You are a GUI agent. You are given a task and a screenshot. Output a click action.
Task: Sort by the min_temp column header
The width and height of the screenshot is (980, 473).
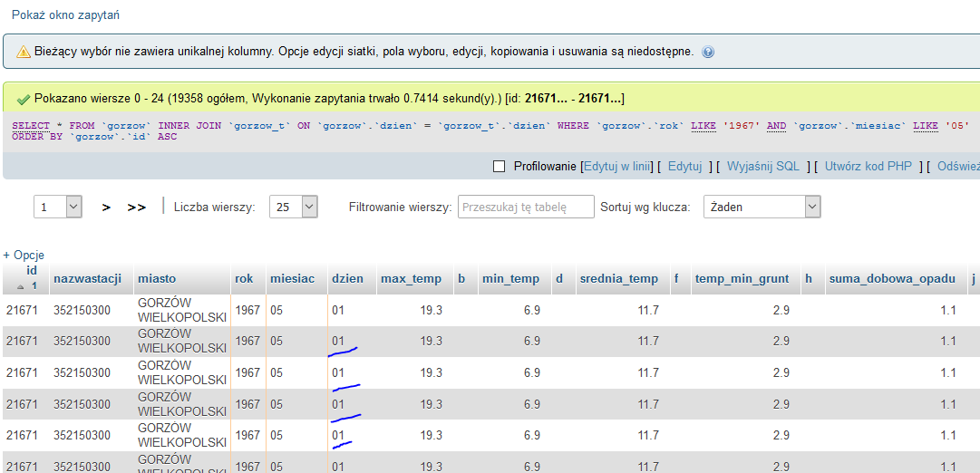tap(510, 279)
